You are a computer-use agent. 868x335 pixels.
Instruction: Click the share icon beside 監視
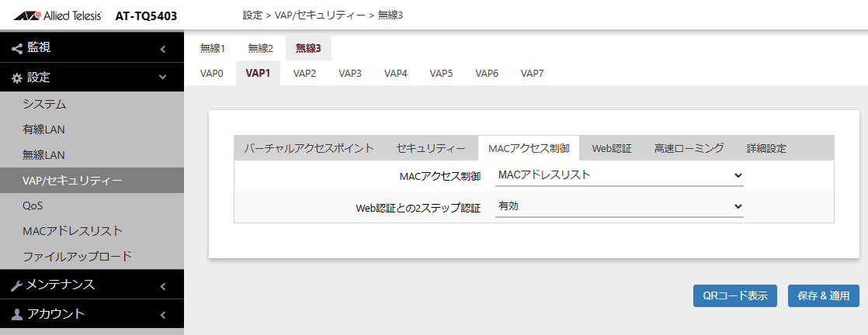(17, 48)
